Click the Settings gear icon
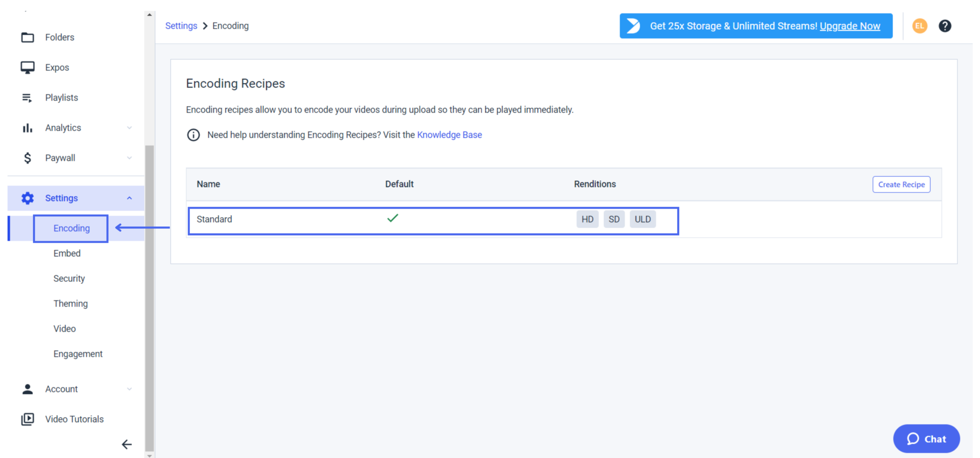This screenshot has width=980, height=458. 28,198
